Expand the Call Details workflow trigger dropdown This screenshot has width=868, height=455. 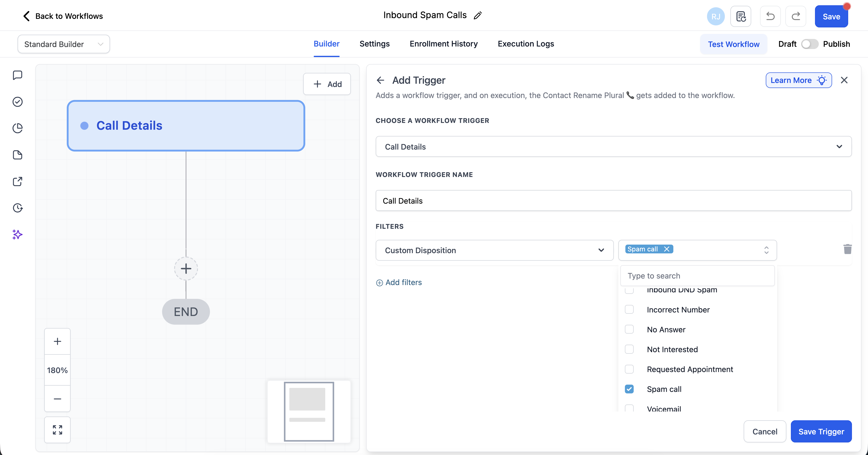coord(613,146)
